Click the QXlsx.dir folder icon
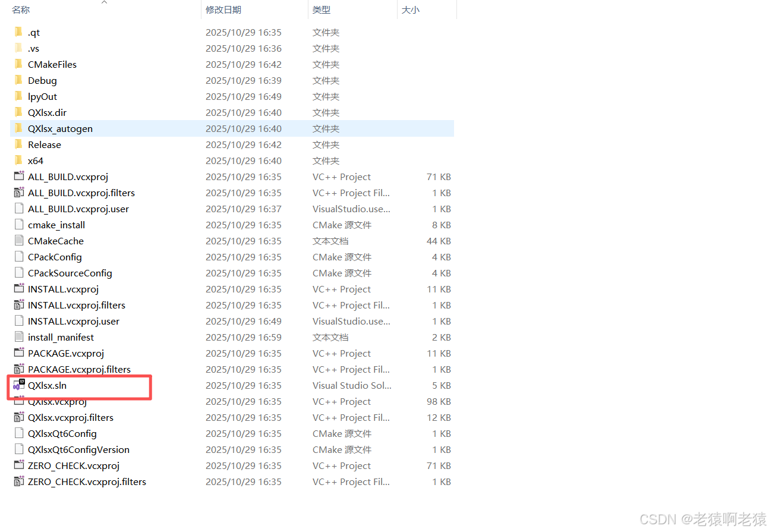 [18, 112]
